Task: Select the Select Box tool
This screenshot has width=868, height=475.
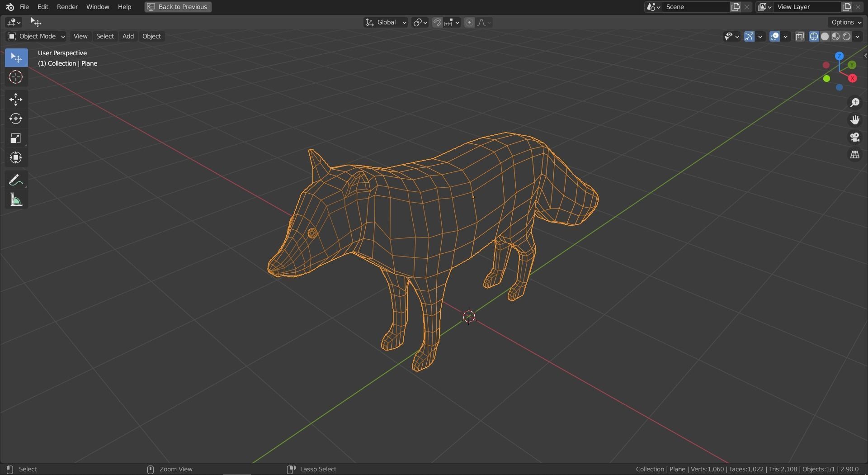Action: [16, 58]
